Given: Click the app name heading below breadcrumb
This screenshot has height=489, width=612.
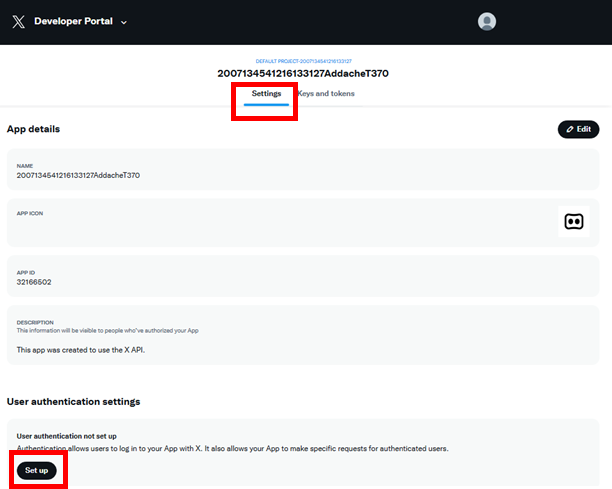Looking at the screenshot, I should point(302,74).
